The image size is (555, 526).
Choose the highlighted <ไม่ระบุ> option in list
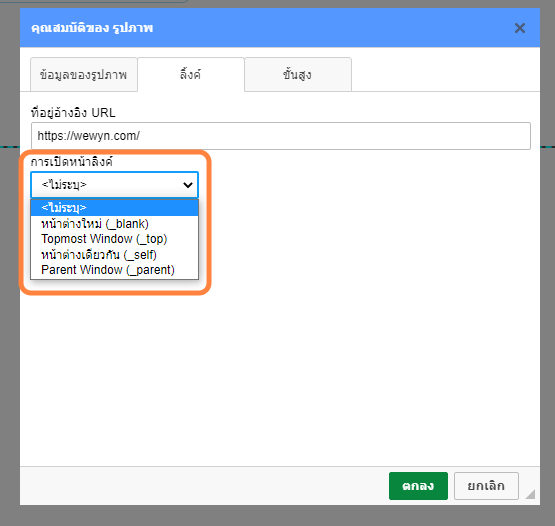[114, 208]
